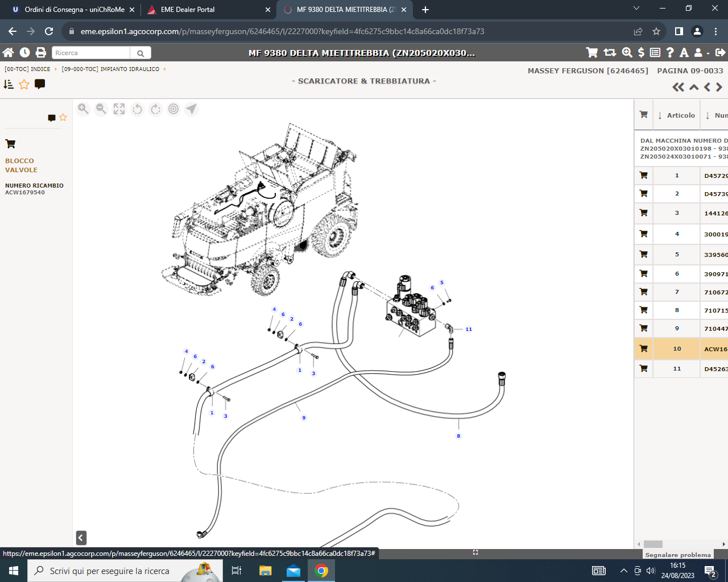The image size is (728, 582).
Task: Add highlighted article 10 to cart
Action: (x=643, y=348)
